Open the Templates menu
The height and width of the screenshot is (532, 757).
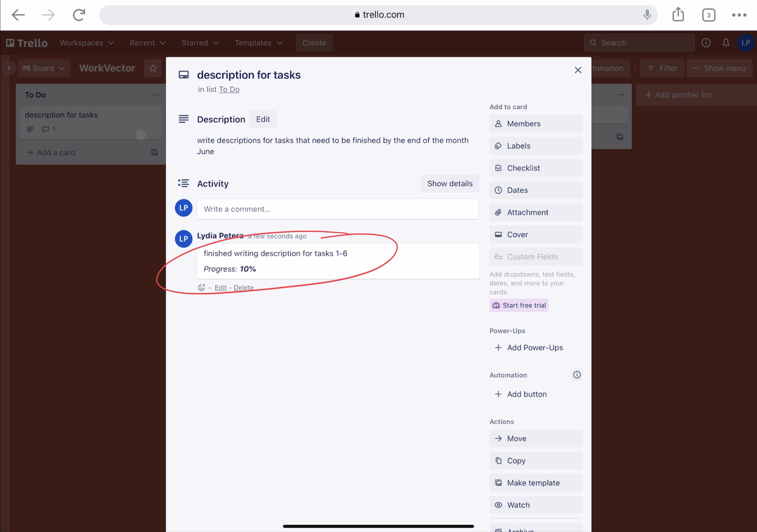tap(258, 43)
